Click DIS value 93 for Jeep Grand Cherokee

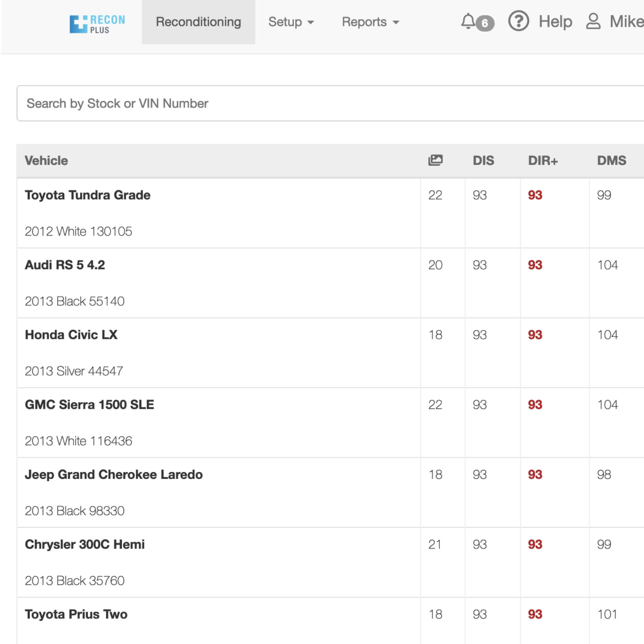click(480, 475)
